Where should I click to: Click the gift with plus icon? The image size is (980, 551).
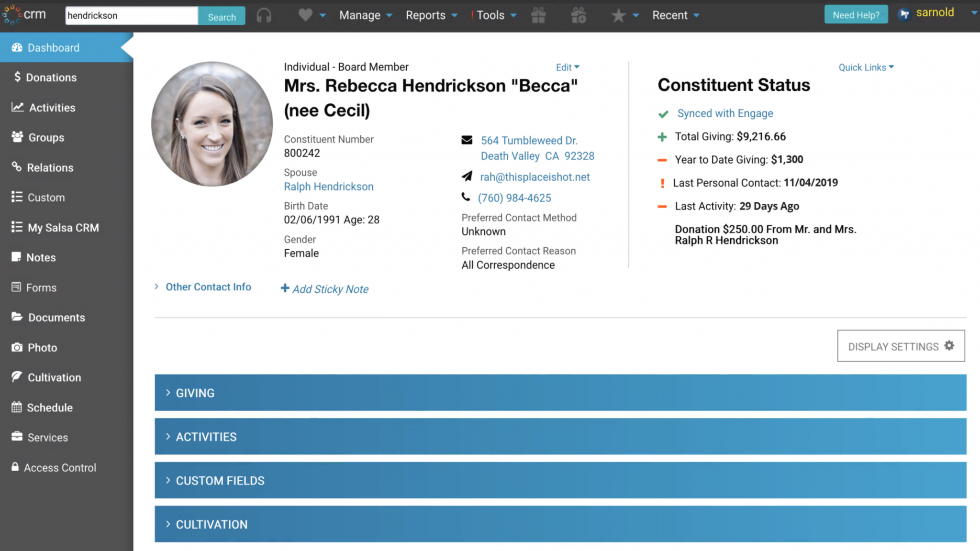tap(579, 15)
